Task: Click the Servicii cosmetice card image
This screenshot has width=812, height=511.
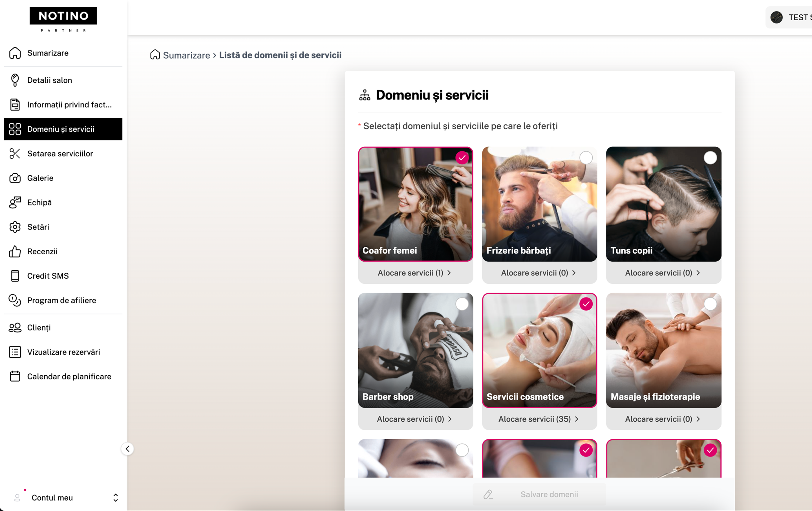Action: (540, 350)
